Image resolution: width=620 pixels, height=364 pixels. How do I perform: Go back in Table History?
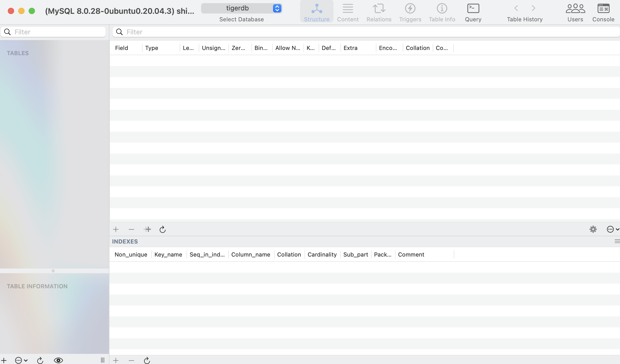click(516, 8)
